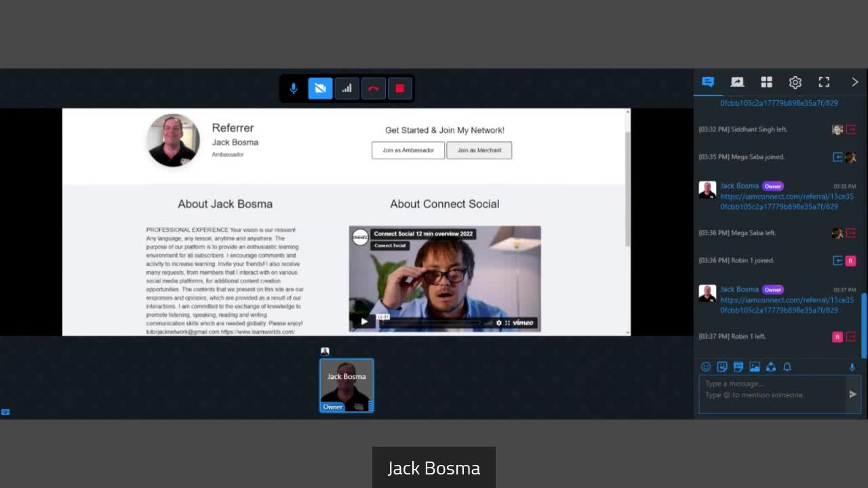Click small presenter icon above thumbnail

tap(325, 351)
